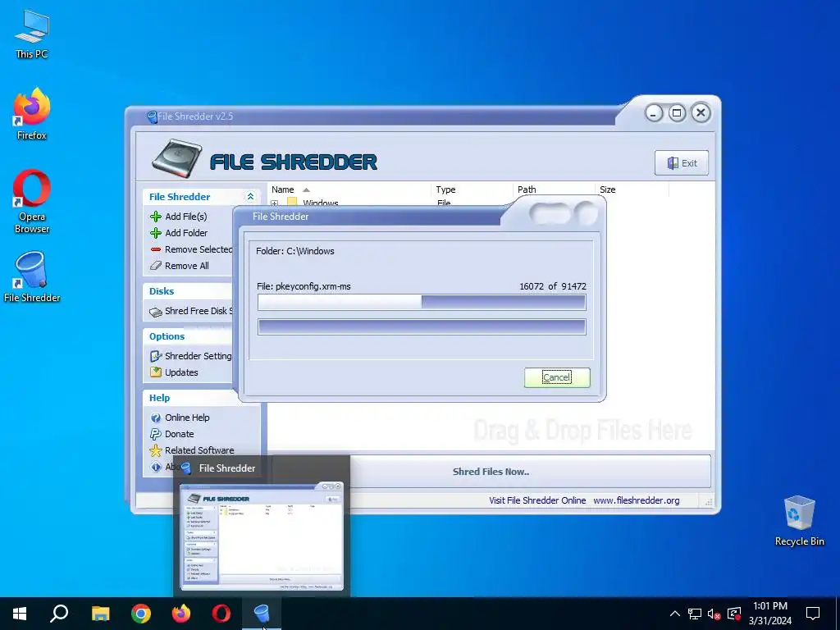Click the muted volume tray icon
This screenshot has height=630, width=840.
pos(714,614)
